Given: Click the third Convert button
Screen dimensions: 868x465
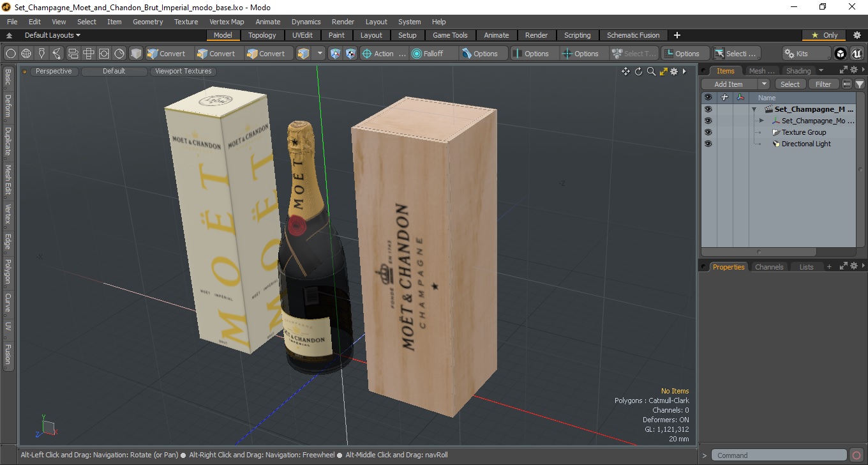Looking at the screenshot, I should [x=267, y=54].
